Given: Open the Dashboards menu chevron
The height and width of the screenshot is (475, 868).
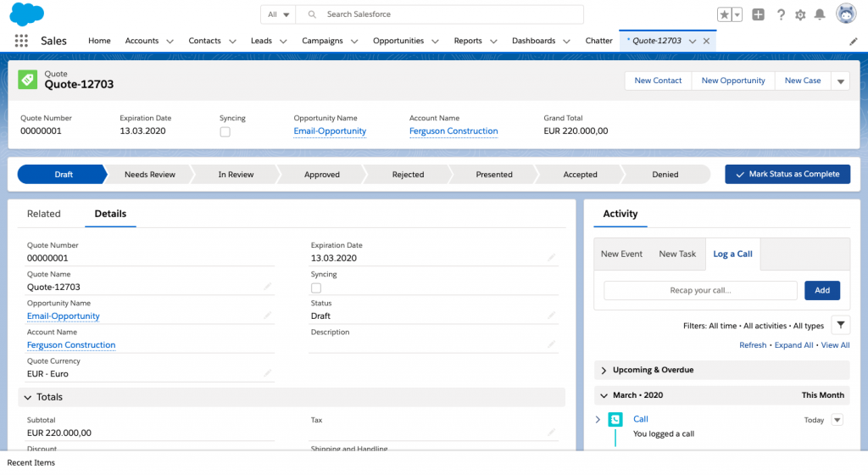Looking at the screenshot, I should [x=566, y=42].
